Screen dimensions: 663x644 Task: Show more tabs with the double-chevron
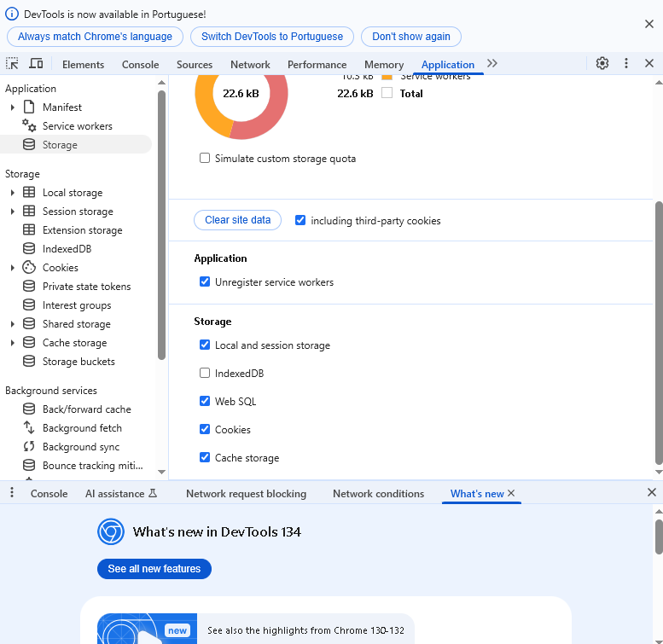click(x=491, y=63)
